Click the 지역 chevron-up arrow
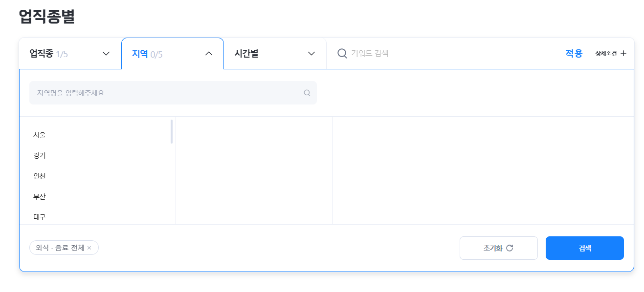The image size is (644, 292). [209, 54]
